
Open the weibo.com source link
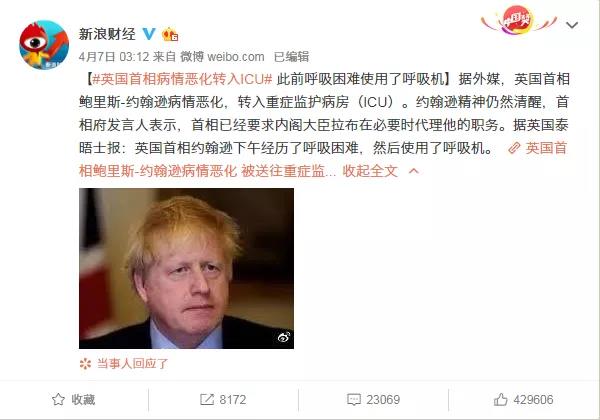click(236, 57)
